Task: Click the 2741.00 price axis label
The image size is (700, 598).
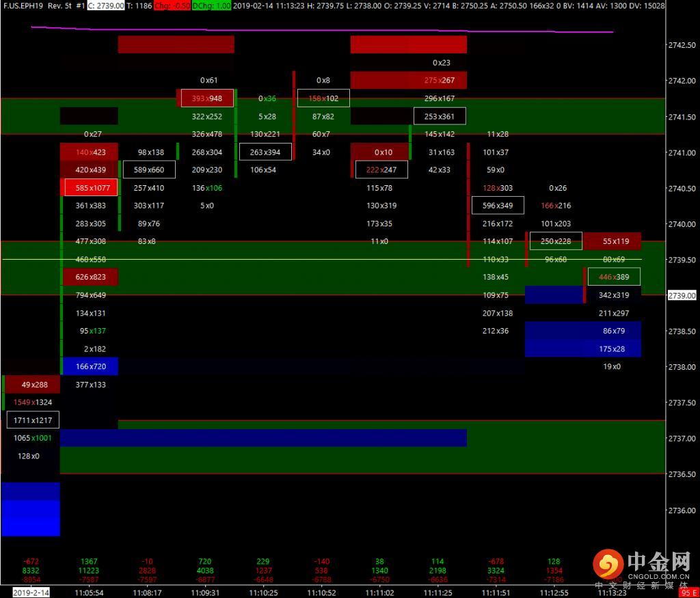Action: pyautogui.click(x=682, y=152)
